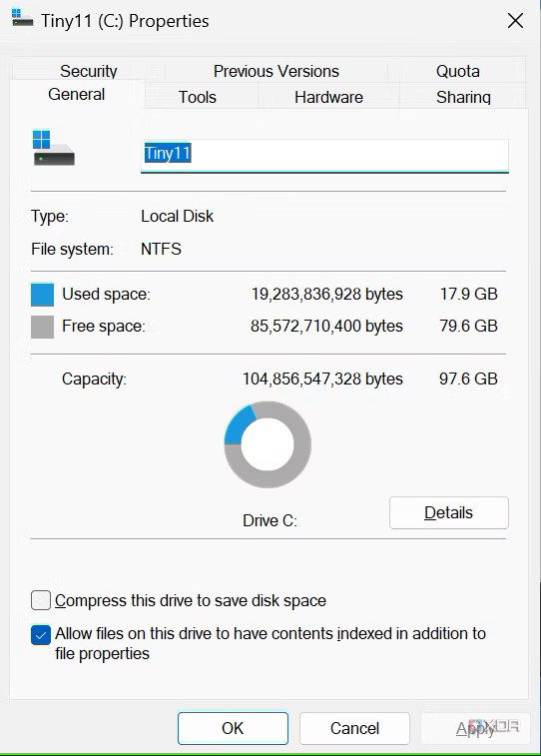Select the General tab

[x=77, y=95]
